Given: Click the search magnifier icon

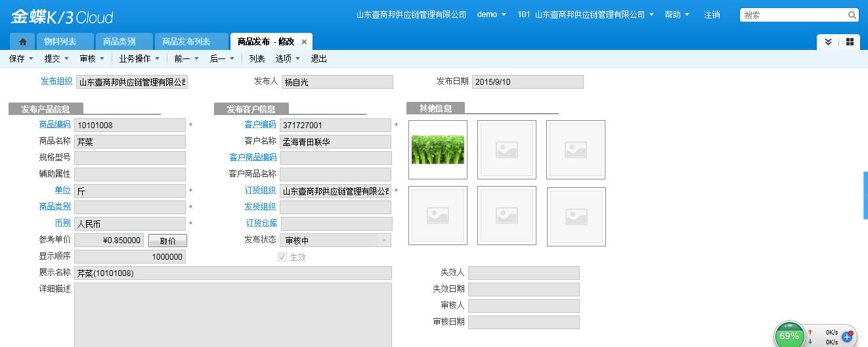Looking at the screenshot, I should pos(852,15).
